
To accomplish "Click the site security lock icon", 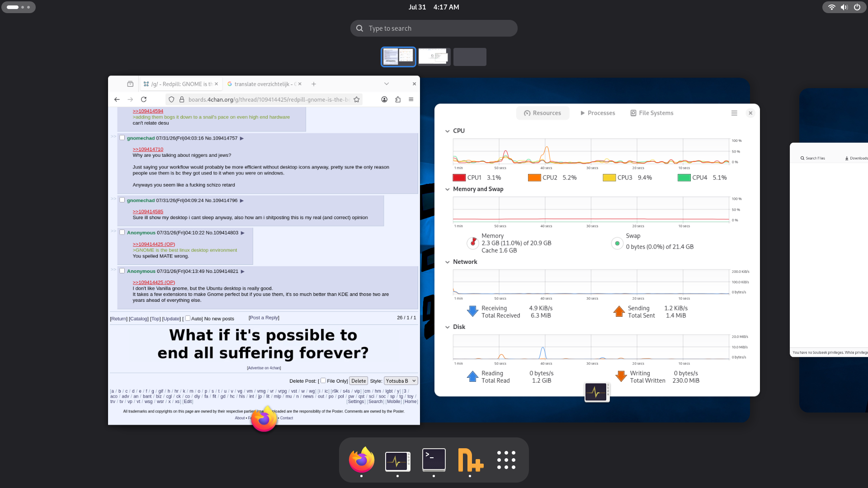I will click(182, 99).
